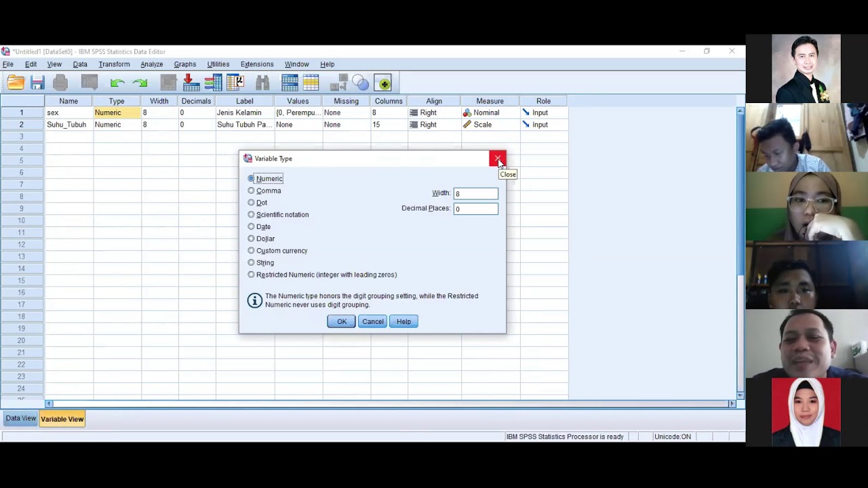868x488 pixels.
Task: Click the Go to Variable icon with the red arrow
Action: [x=191, y=83]
